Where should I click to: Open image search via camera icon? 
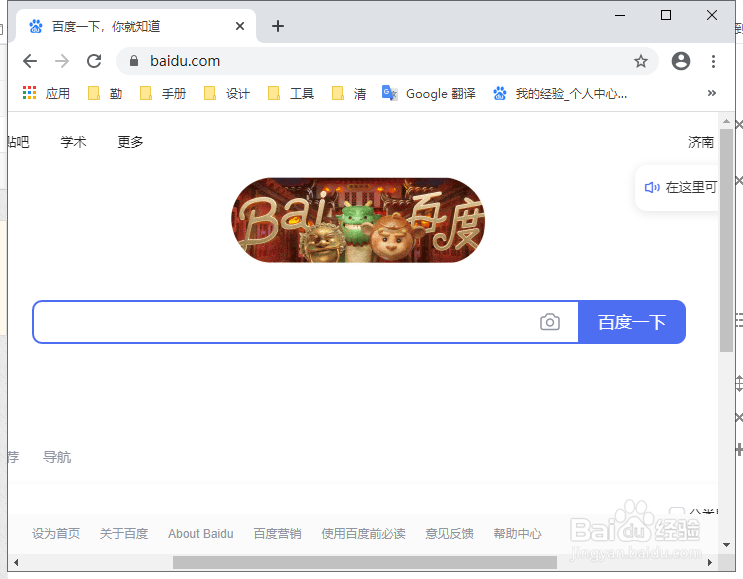(550, 322)
